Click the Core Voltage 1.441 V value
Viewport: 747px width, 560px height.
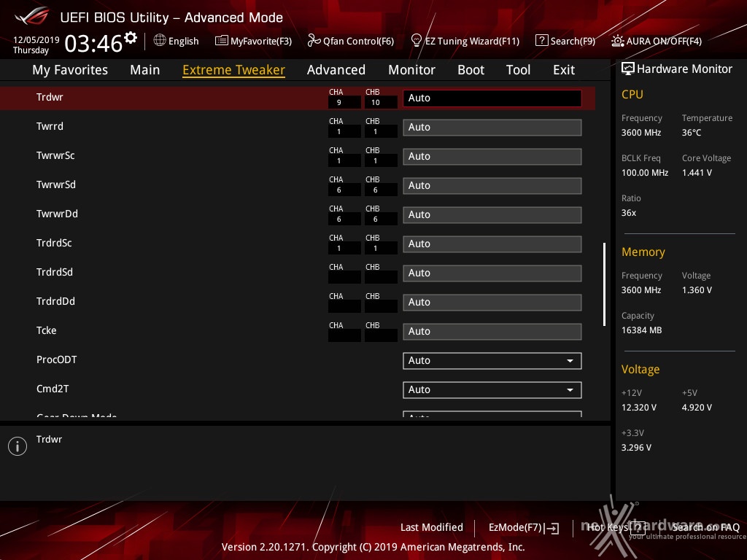tap(697, 172)
